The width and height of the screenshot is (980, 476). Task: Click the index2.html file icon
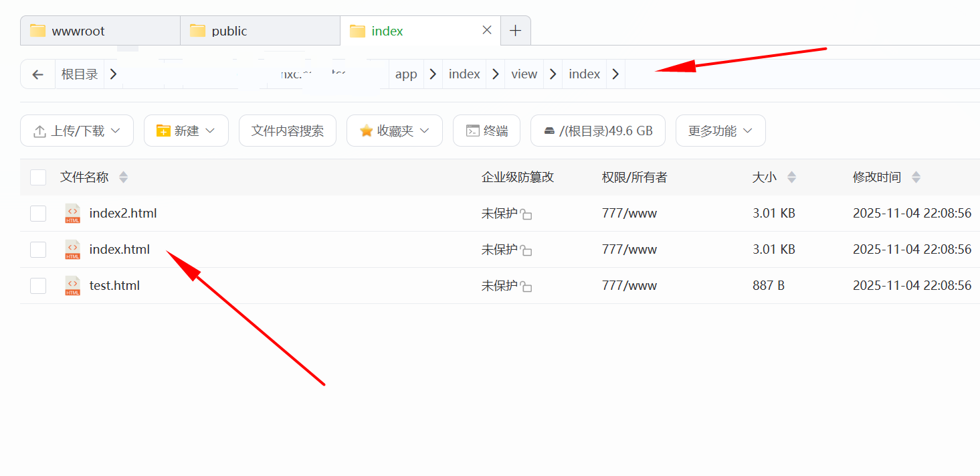(72, 214)
